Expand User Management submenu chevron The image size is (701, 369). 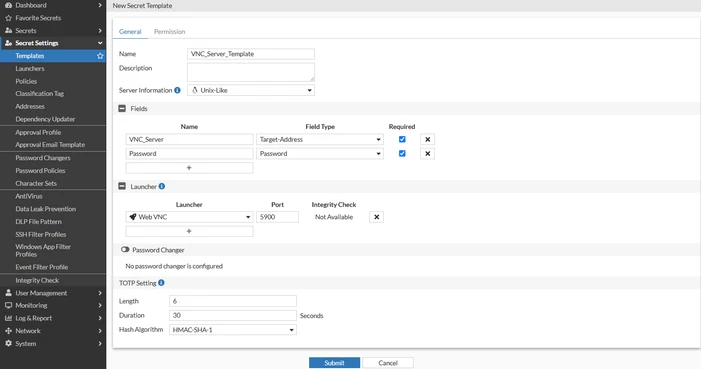(100, 293)
